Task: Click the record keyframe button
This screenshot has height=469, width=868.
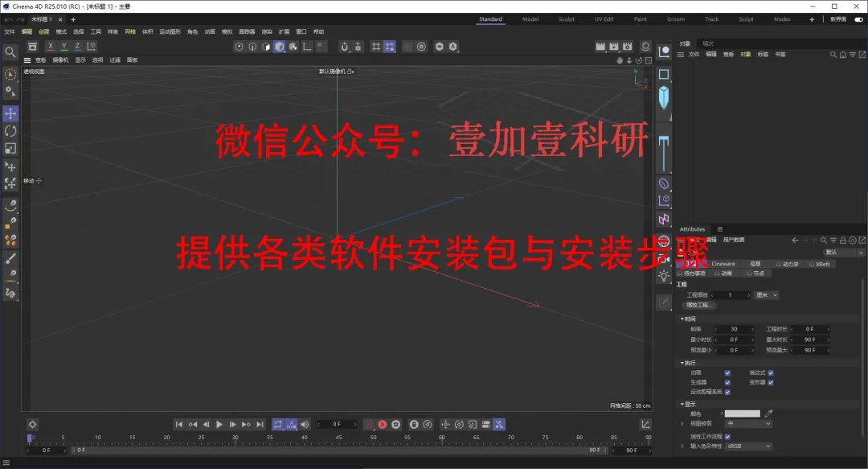Action: coord(369,425)
